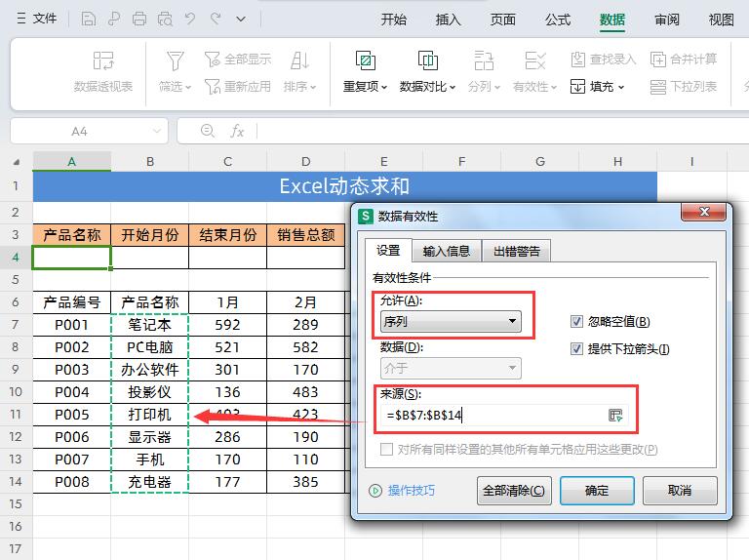This screenshot has height=560, width=749.
Task: Click the 重复项 duplicates icon
Action: click(x=366, y=60)
